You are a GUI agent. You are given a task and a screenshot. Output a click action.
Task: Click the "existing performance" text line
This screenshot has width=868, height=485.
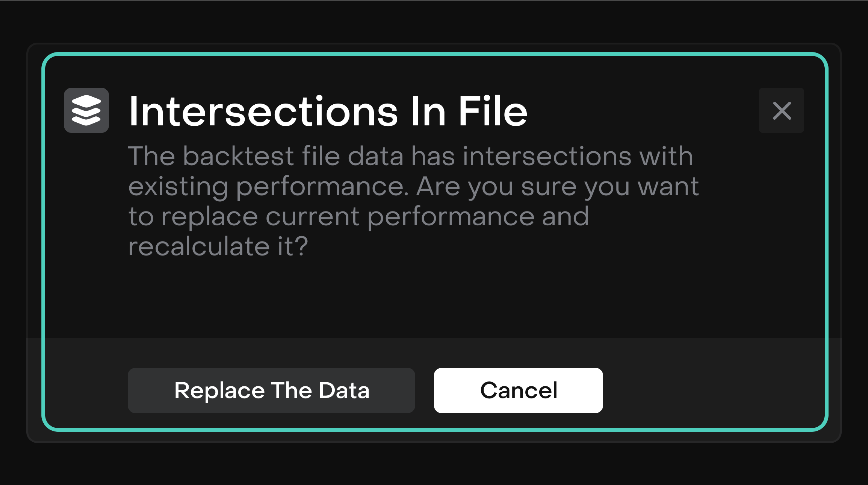coord(268,186)
